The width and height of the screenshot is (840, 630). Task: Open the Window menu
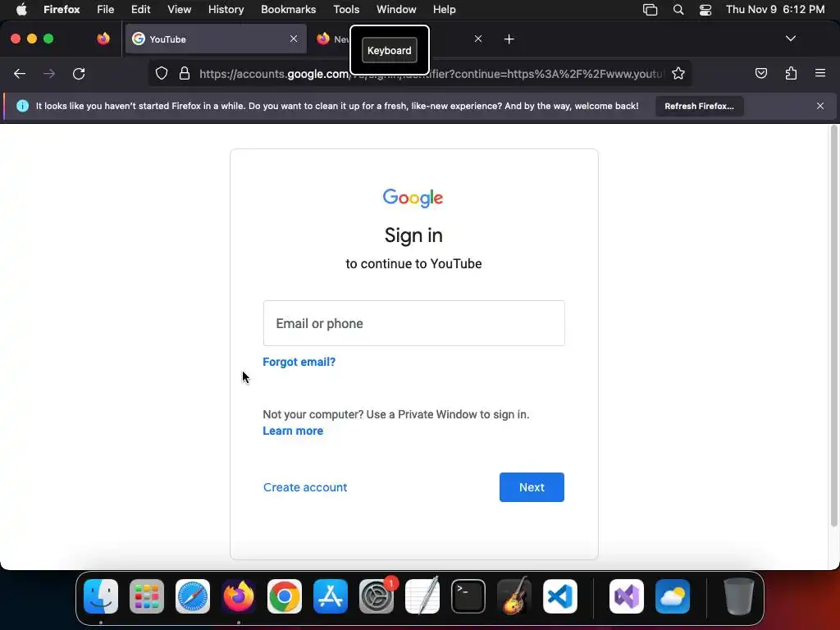396,9
